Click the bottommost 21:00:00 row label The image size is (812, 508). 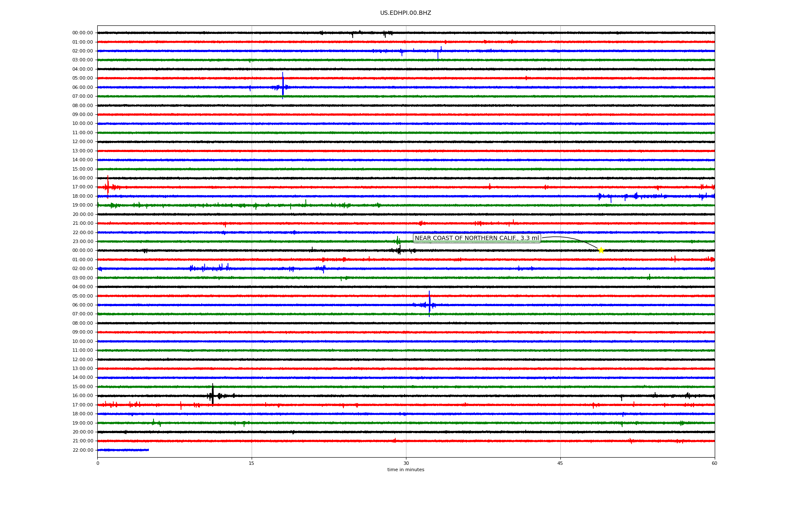point(82,441)
